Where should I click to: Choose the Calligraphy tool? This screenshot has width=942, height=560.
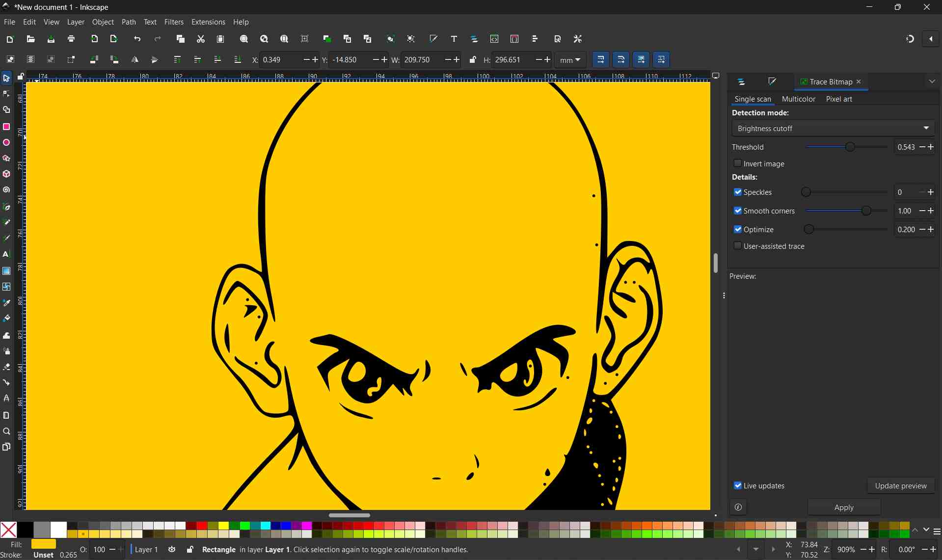6,238
